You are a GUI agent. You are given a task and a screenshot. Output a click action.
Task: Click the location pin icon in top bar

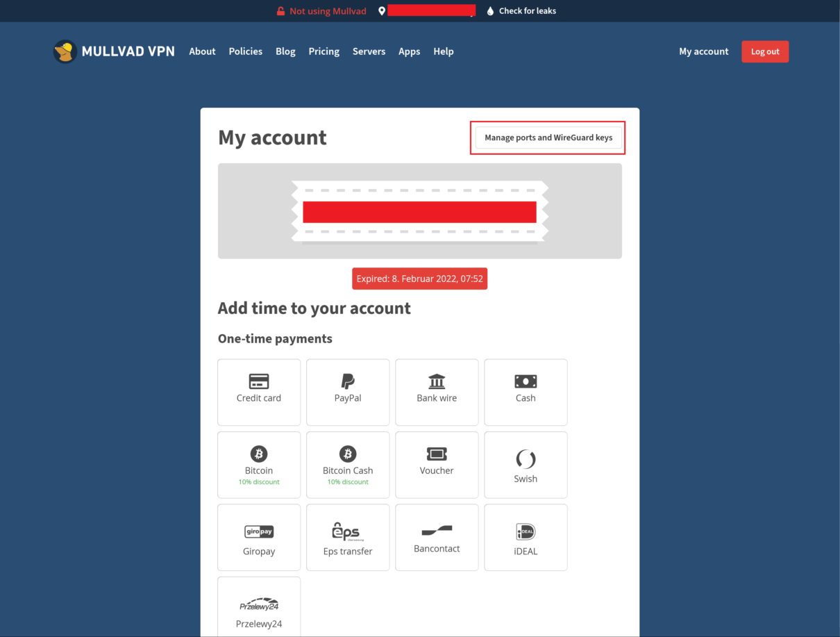381,11
